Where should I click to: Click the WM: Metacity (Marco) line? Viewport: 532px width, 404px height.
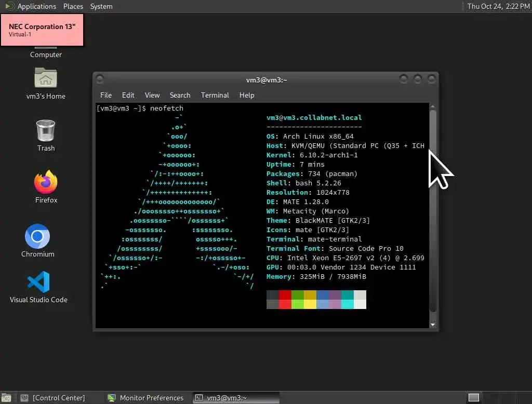(x=308, y=211)
